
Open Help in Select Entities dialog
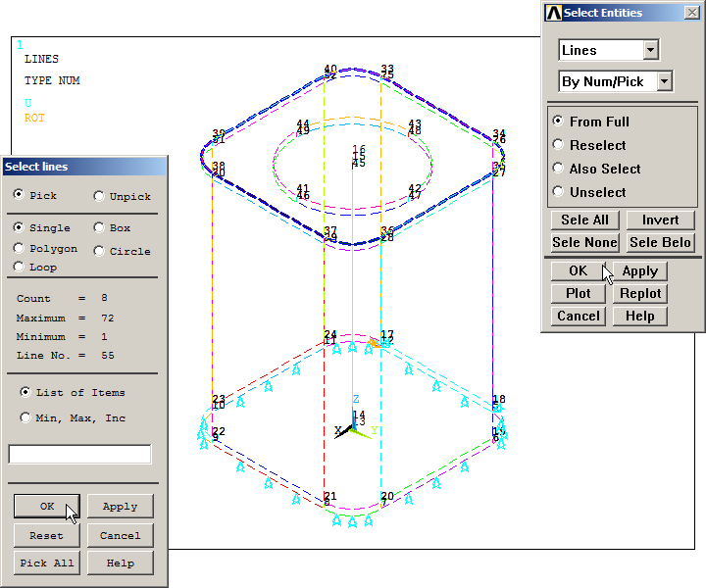tap(639, 316)
